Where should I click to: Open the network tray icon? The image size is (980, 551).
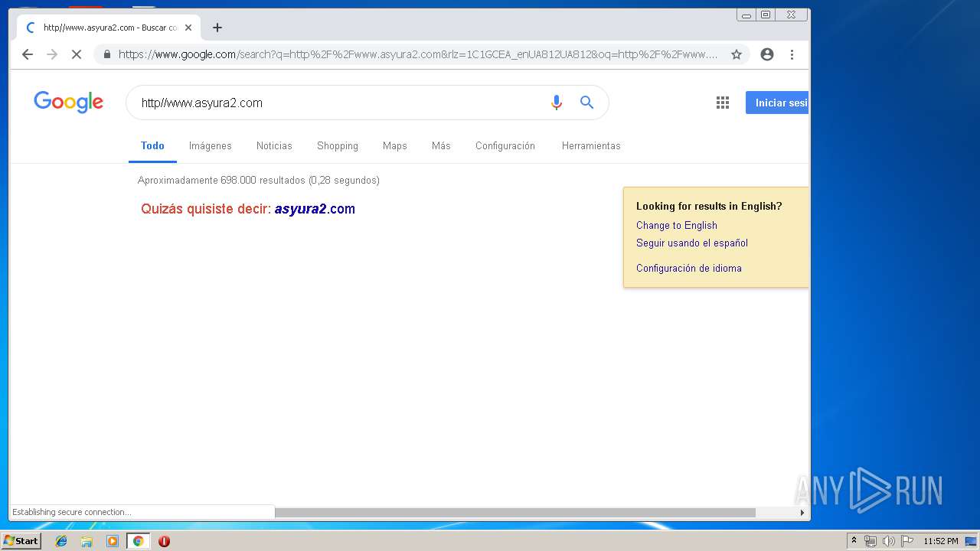click(x=871, y=541)
